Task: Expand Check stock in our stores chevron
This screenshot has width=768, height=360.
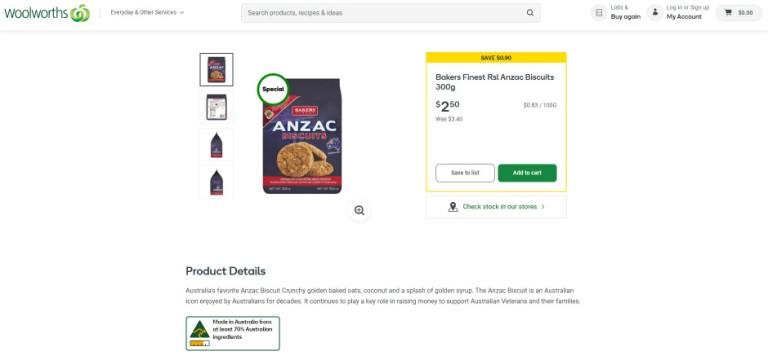Action: (x=543, y=207)
